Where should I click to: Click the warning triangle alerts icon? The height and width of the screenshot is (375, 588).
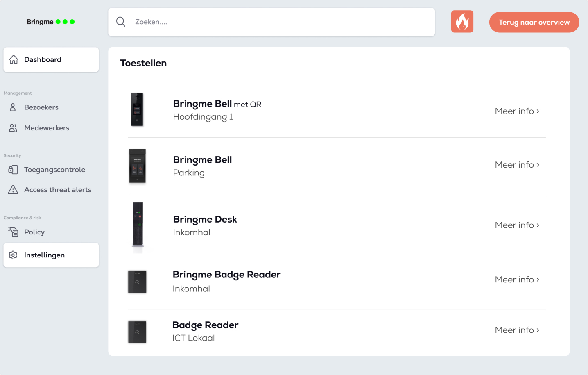click(13, 190)
